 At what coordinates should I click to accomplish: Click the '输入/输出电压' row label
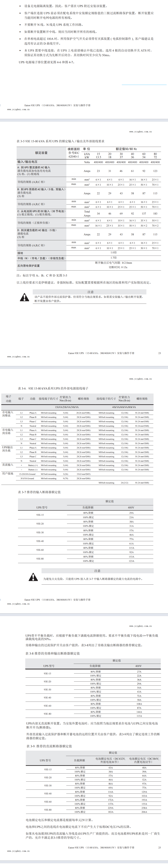pos(27,162)
